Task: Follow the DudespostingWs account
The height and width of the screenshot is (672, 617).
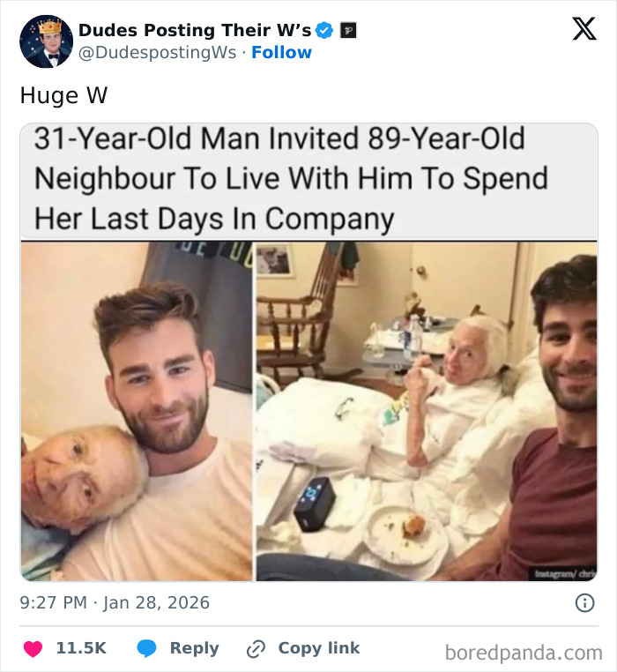Action: tap(281, 53)
